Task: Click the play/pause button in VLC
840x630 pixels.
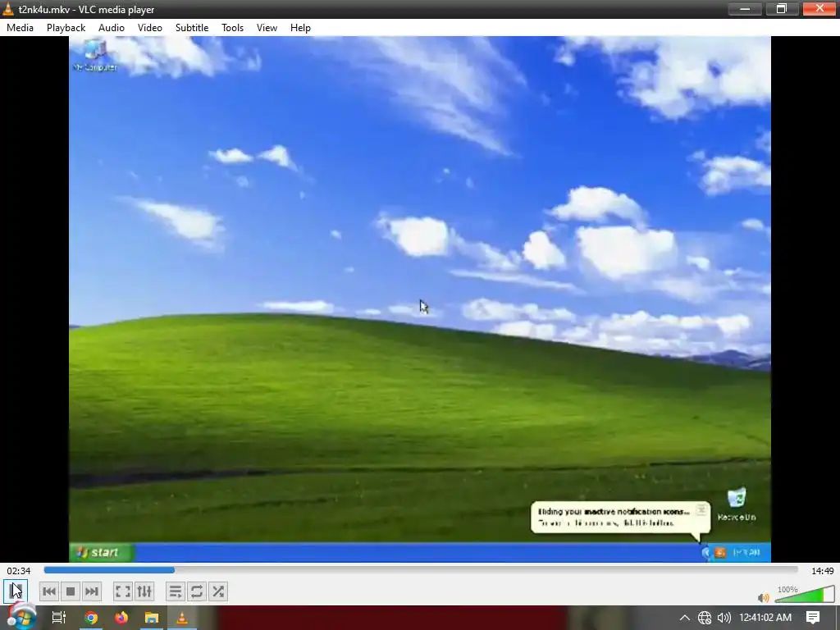Action: 16,591
